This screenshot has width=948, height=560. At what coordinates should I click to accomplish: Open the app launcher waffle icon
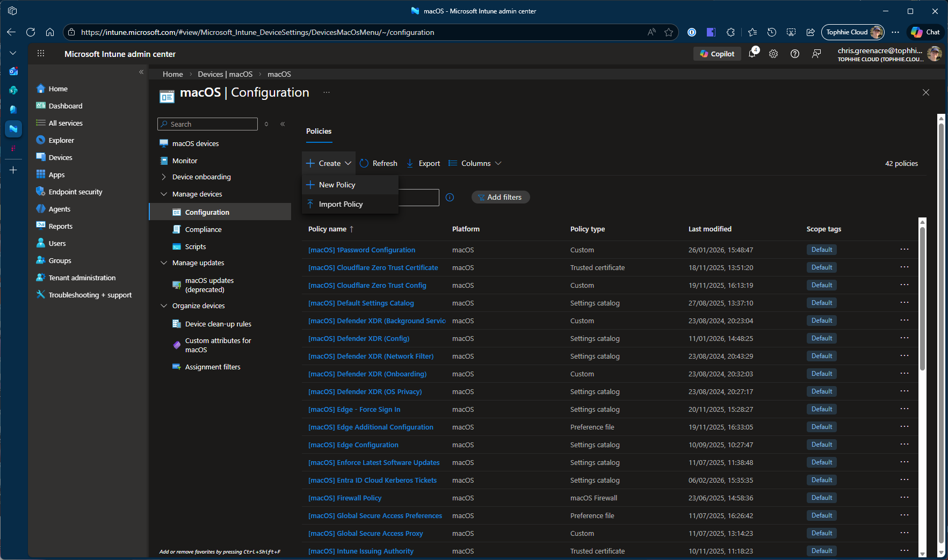pos(41,54)
